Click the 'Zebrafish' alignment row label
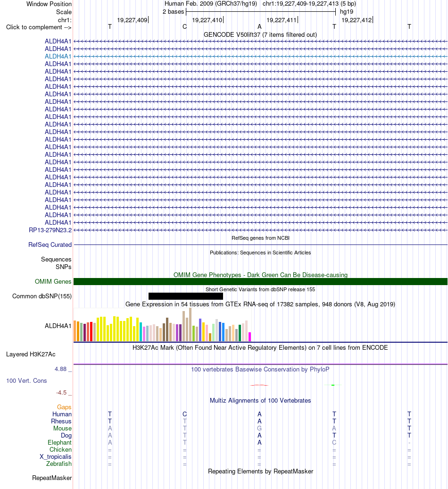The height and width of the screenshot is (489, 448). click(59, 464)
